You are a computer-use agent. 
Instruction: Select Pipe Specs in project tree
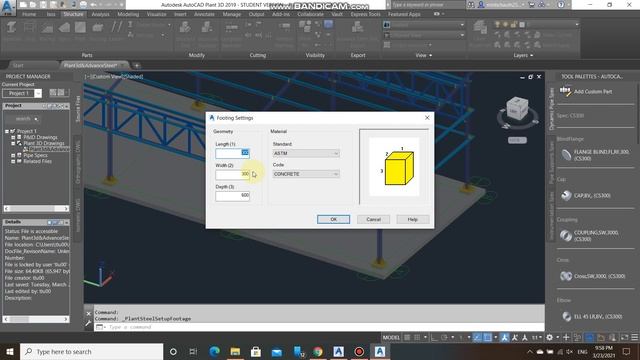[x=35, y=156]
